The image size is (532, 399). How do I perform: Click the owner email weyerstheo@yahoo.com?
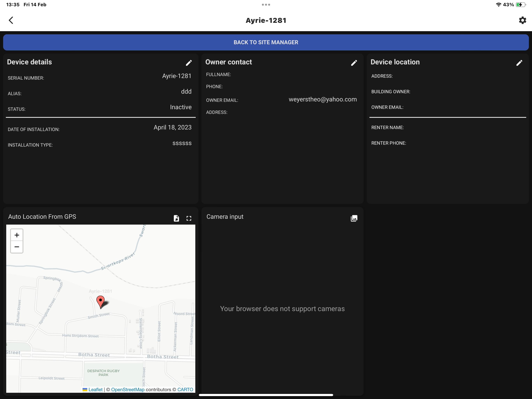tap(323, 99)
